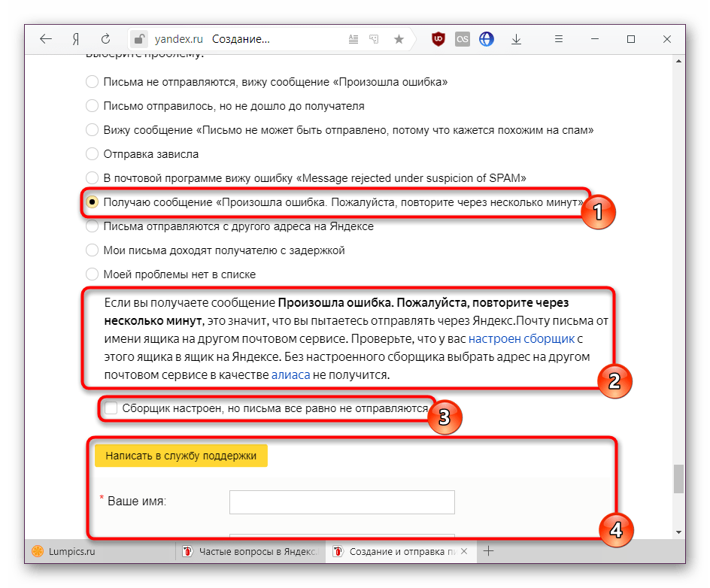This screenshot has height=588, width=710.
Task: Choose 'Моей проблемы нет в списке'
Action: click(92, 274)
